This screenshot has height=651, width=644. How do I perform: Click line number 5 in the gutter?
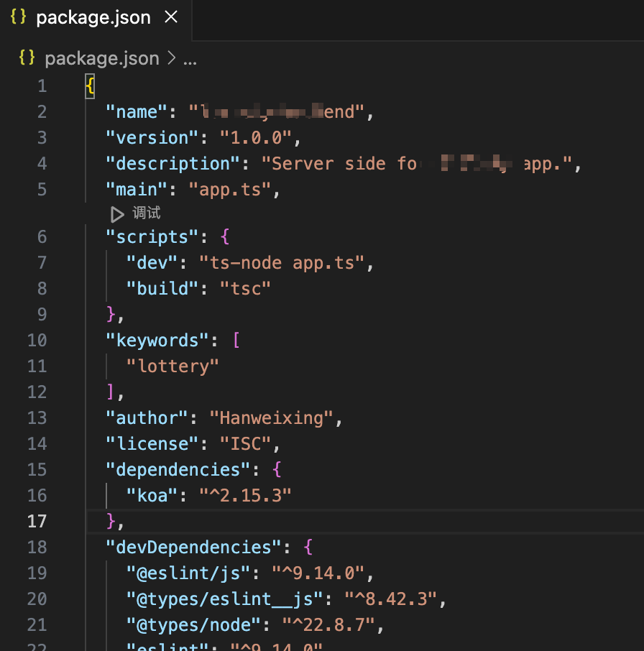click(42, 189)
